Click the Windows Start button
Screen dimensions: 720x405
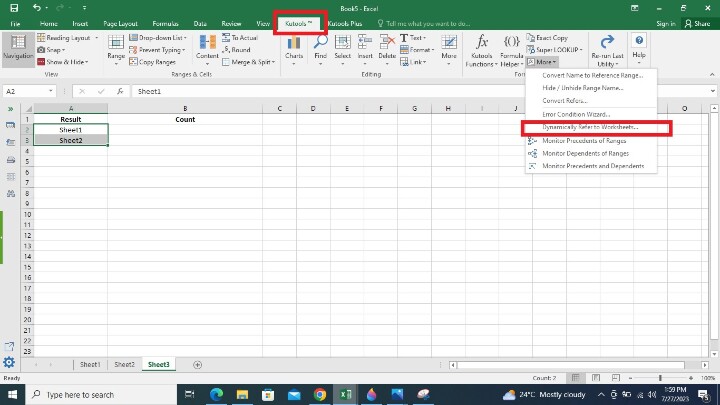tap(12, 394)
